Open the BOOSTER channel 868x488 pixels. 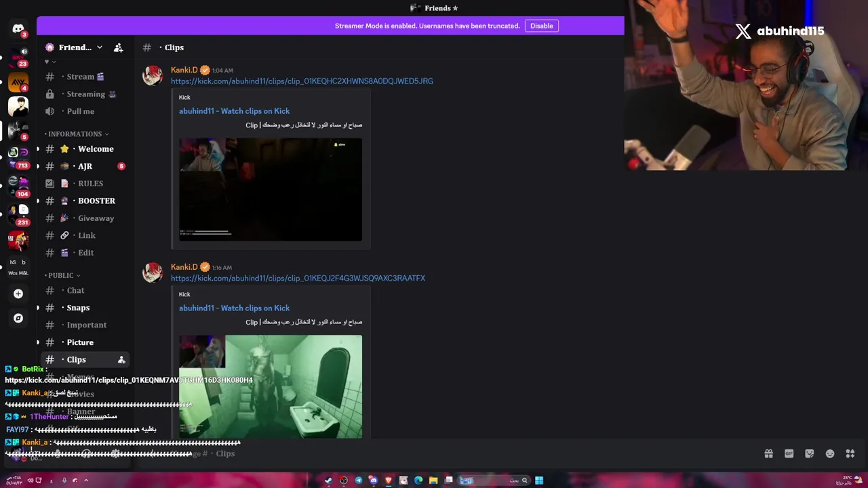point(85,201)
